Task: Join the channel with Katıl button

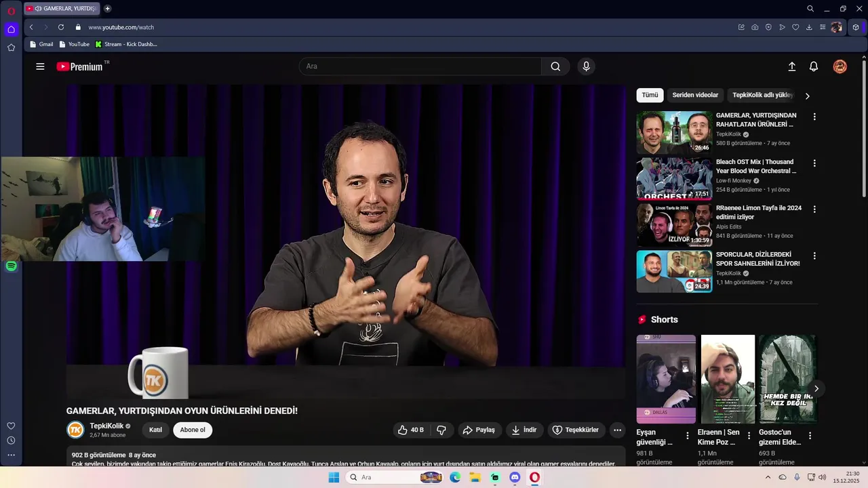Action: point(155,430)
